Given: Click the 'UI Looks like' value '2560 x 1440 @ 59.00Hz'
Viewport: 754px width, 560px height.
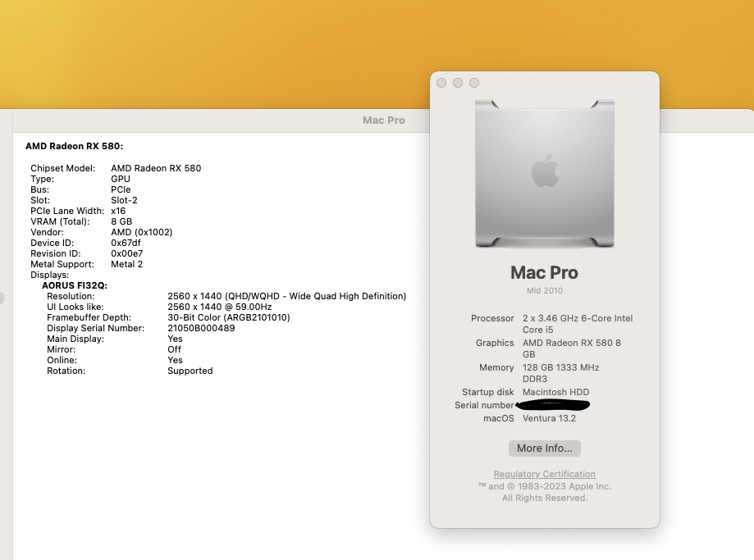Looking at the screenshot, I should point(220,307).
